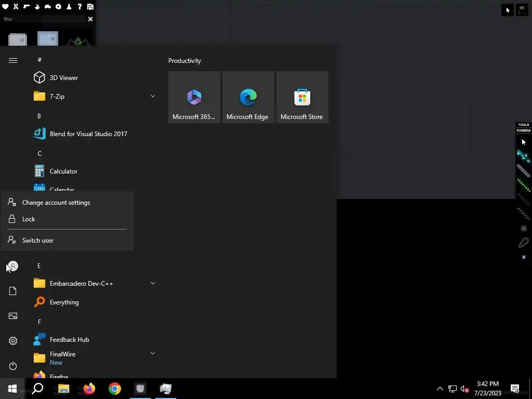The height and width of the screenshot is (399, 532).
Task: Open the crossed swords melee category
Action: (16, 6)
